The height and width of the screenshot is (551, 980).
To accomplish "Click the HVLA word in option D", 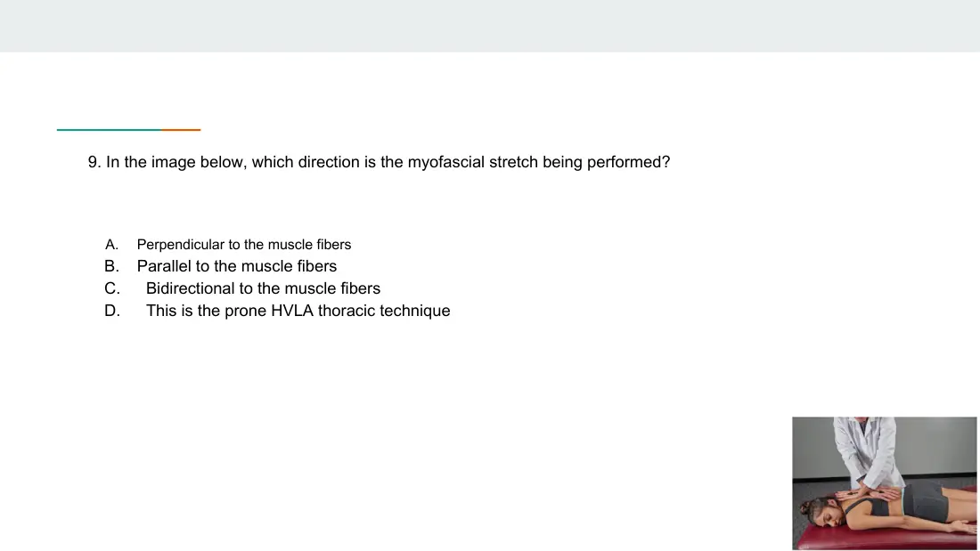I will click(x=292, y=311).
